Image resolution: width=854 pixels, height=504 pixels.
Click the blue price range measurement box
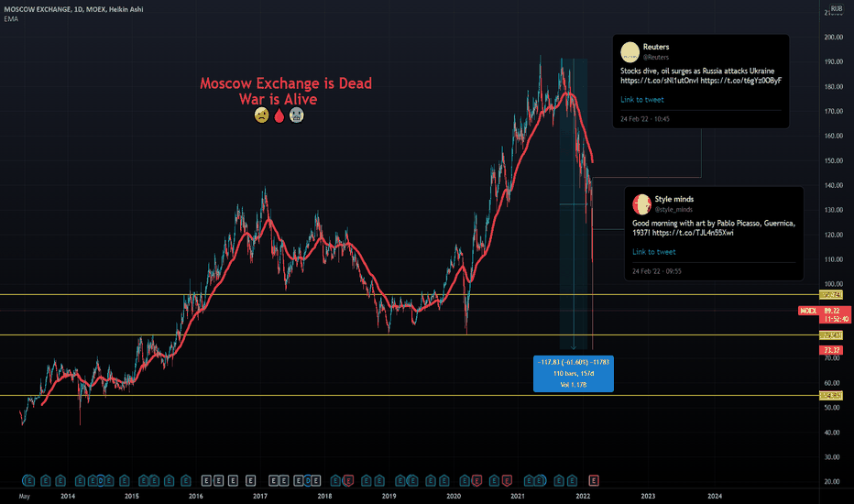574,373
